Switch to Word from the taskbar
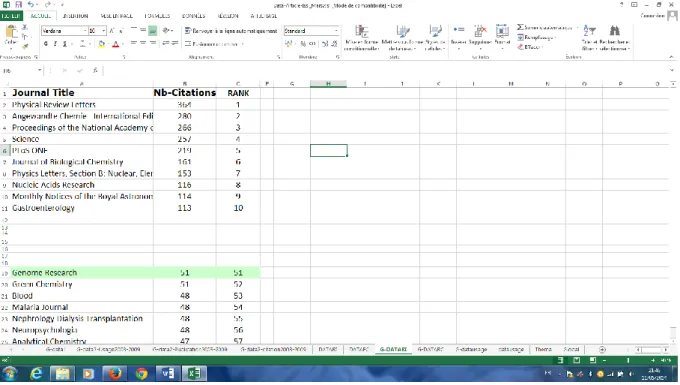The height and width of the screenshot is (385, 680). (x=168, y=373)
